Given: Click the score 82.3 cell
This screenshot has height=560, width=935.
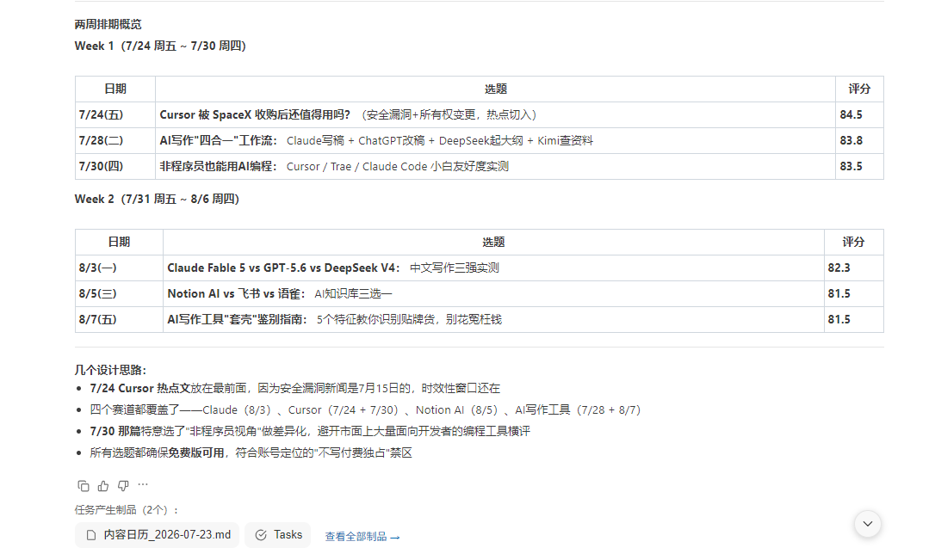Looking at the screenshot, I should [853, 268].
